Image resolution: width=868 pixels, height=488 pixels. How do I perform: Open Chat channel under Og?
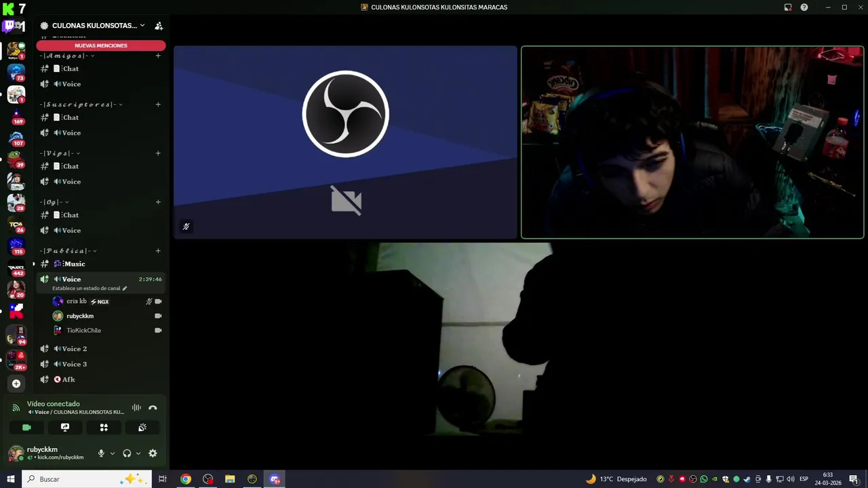[101, 215]
